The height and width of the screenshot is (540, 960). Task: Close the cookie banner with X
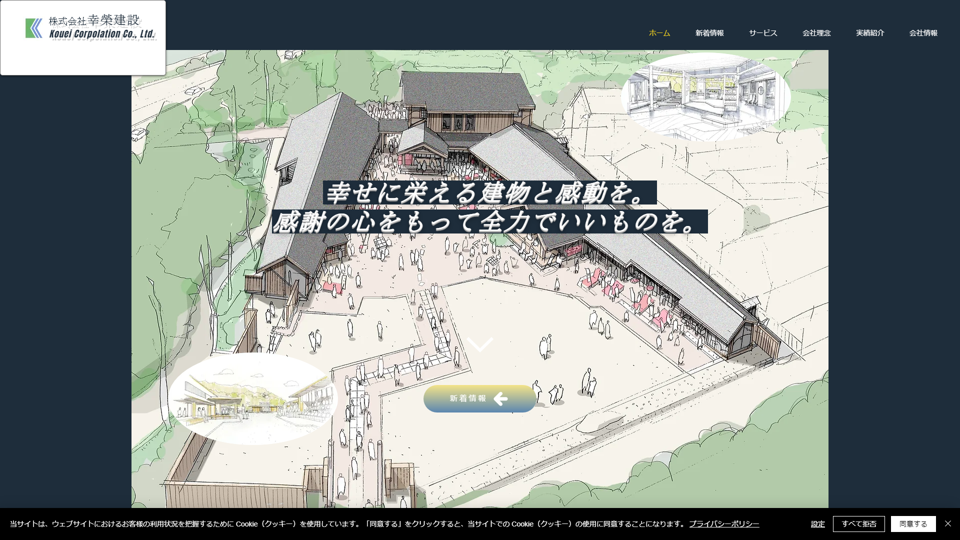click(948, 524)
